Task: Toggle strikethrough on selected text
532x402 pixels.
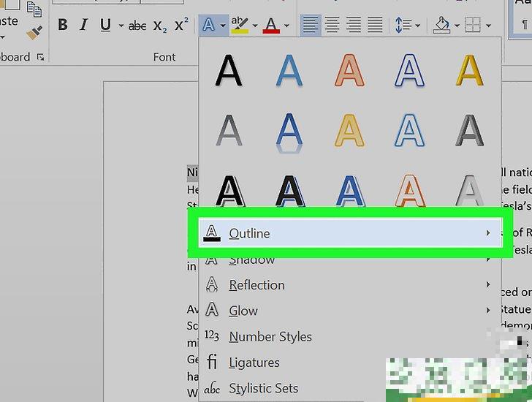Action: (137, 26)
